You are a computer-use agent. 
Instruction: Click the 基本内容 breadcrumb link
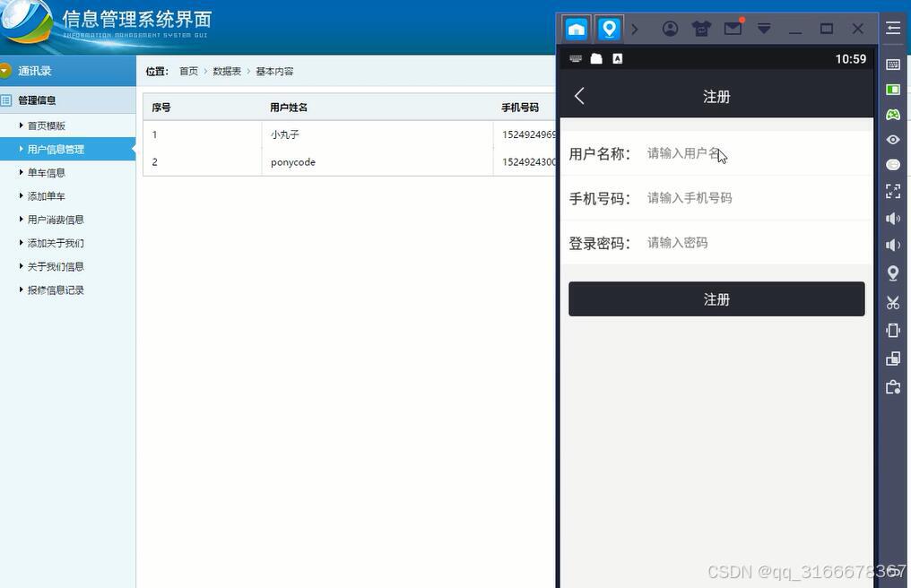tap(274, 71)
